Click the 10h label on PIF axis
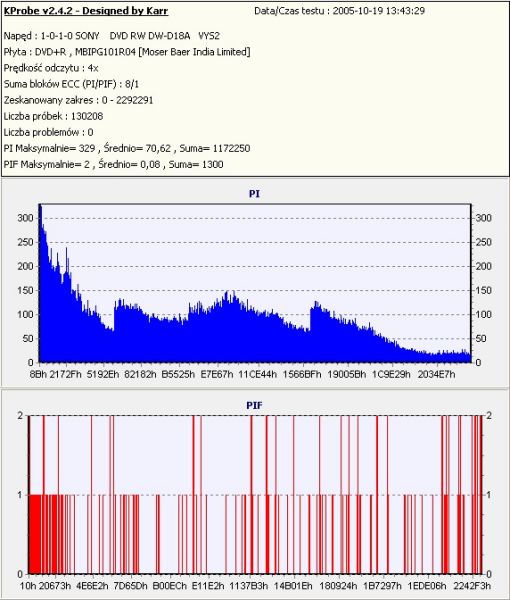This screenshot has width=510, height=600. tap(28, 586)
